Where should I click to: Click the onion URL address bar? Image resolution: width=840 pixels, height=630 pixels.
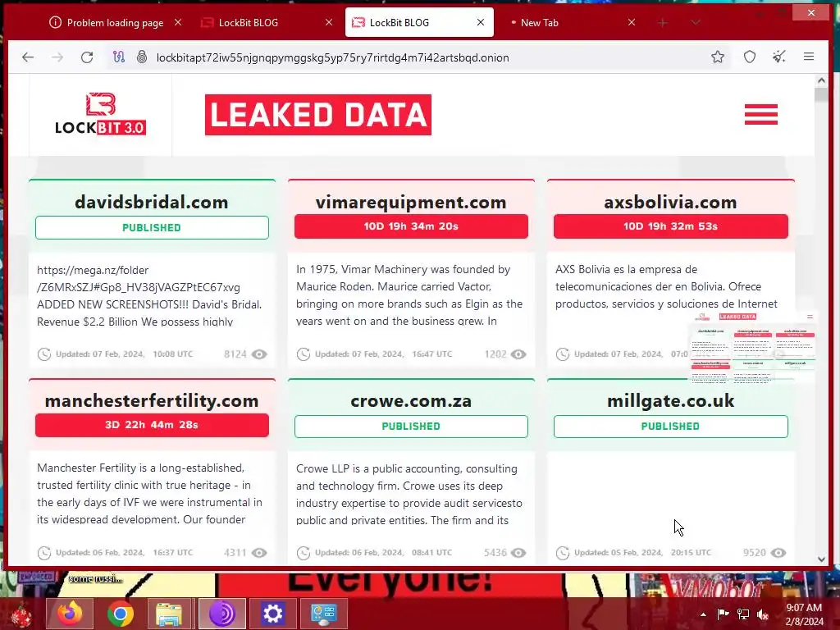[332, 57]
